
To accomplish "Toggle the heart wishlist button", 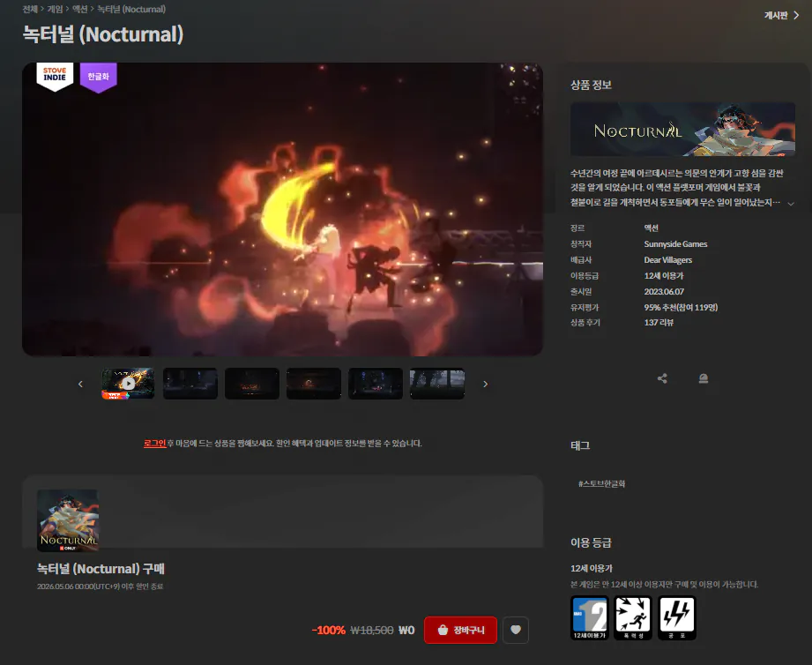I will click(515, 630).
